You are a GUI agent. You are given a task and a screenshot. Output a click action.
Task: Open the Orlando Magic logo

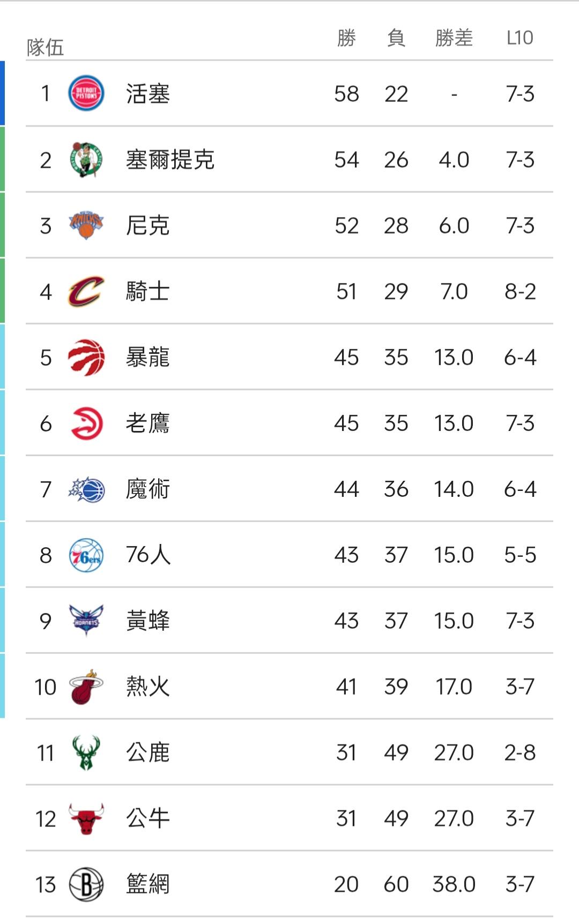tap(86, 489)
